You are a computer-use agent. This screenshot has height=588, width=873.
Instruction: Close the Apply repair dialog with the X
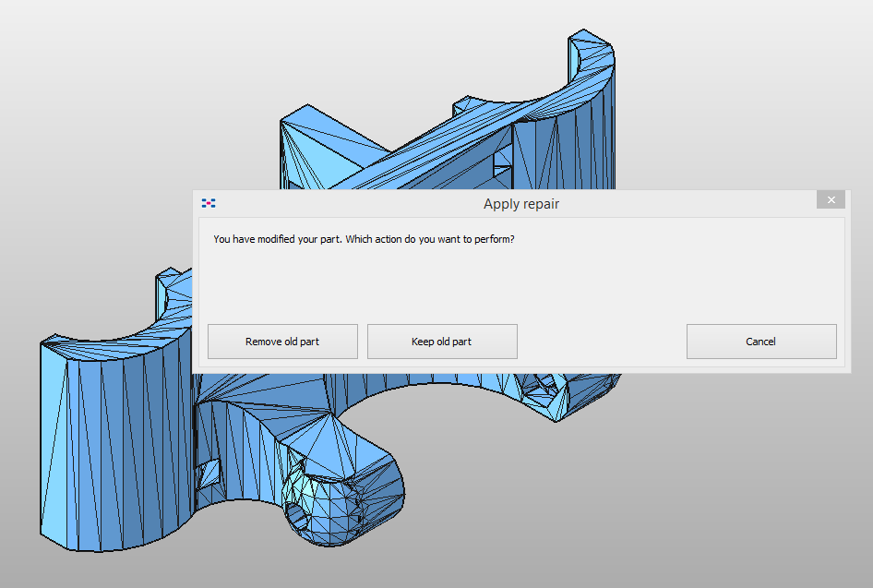[830, 199]
